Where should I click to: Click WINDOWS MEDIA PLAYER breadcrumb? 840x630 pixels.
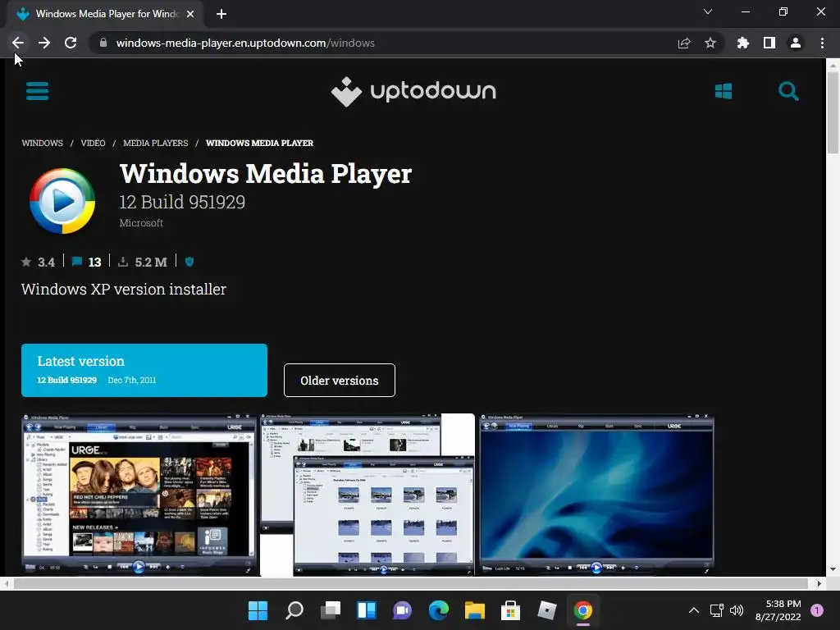[259, 143]
